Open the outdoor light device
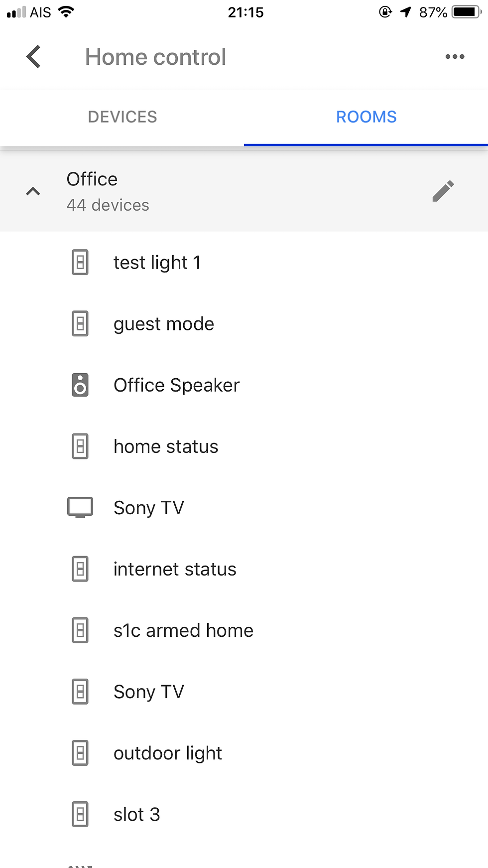The width and height of the screenshot is (488, 868). pos(168,753)
